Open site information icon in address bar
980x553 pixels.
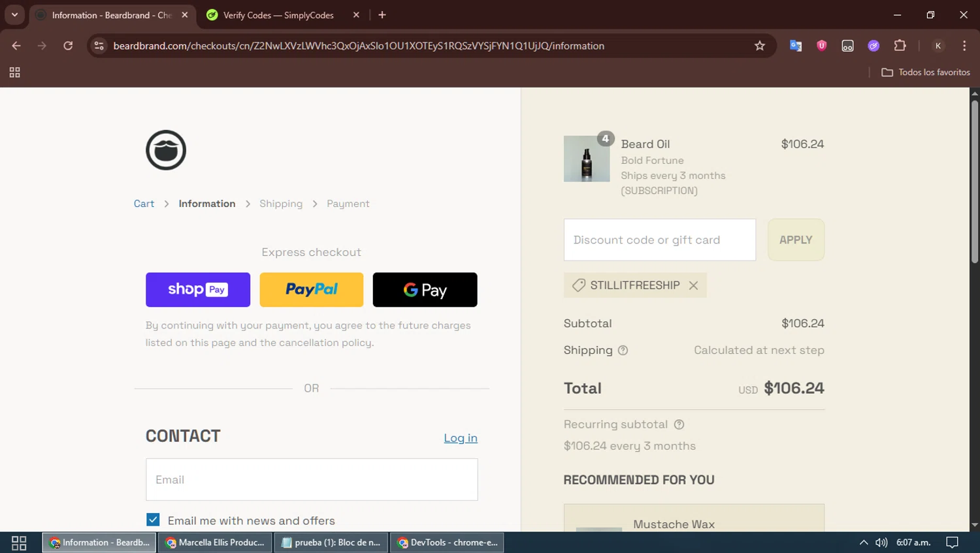[x=99, y=46]
